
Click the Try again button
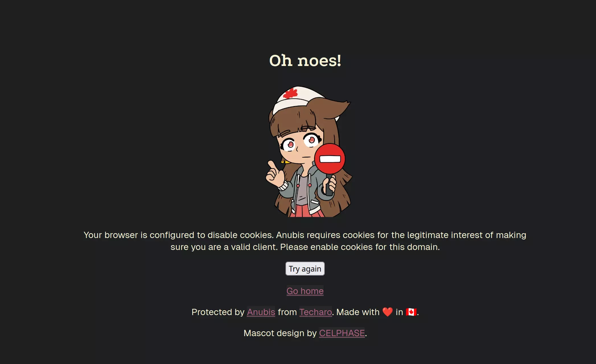[x=305, y=268]
